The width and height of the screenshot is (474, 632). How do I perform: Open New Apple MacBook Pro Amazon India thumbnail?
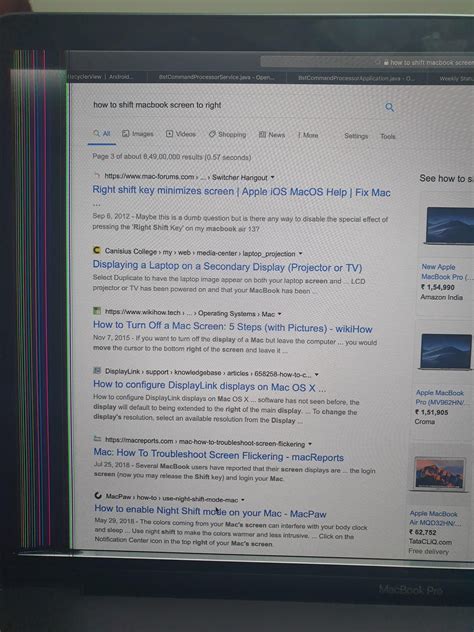click(449, 225)
